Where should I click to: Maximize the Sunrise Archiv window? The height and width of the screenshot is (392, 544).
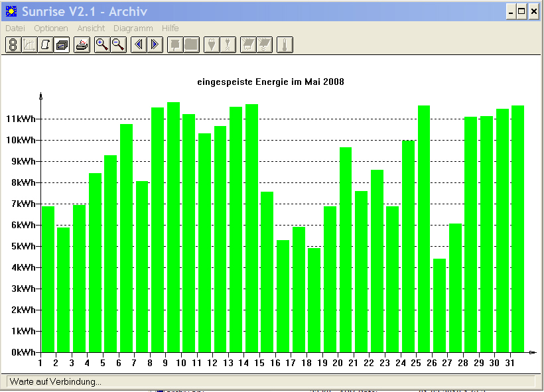pyautogui.click(x=521, y=12)
